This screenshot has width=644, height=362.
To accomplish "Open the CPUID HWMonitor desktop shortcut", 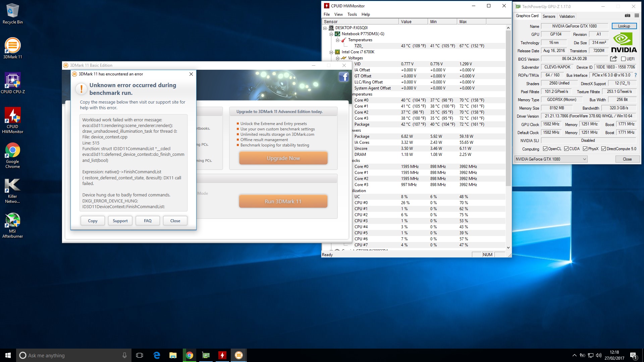I will point(12,120).
